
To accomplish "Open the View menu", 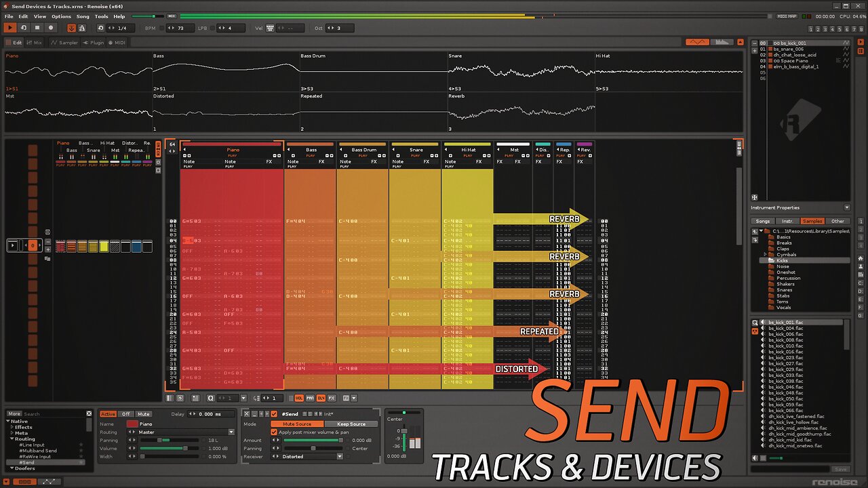I will click(x=40, y=16).
